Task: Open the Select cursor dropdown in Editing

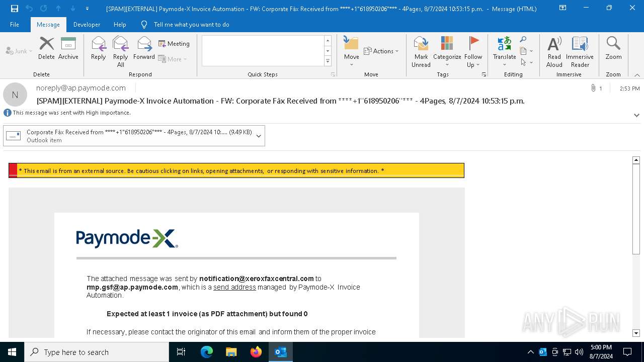Action: coord(526,62)
